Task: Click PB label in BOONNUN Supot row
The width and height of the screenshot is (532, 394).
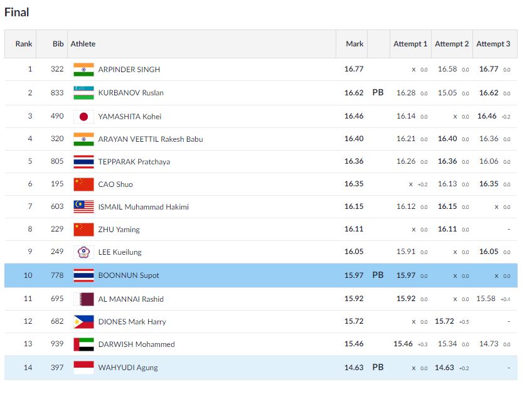Action: 378,275
